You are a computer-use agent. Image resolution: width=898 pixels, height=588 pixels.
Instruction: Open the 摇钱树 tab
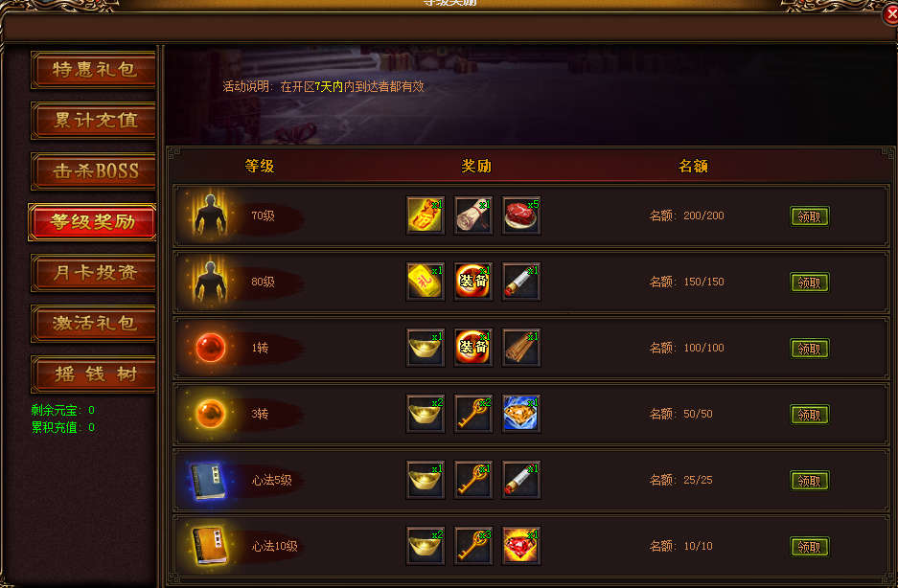pos(93,373)
